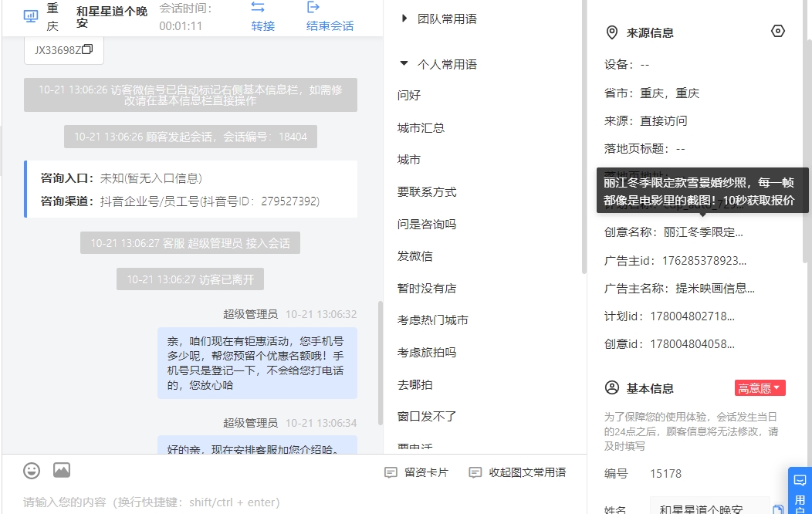Click the 客服 超级管理员 接入会话 notice
Image resolution: width=812 pixels, height=514 pixels.
coord(190,243)
